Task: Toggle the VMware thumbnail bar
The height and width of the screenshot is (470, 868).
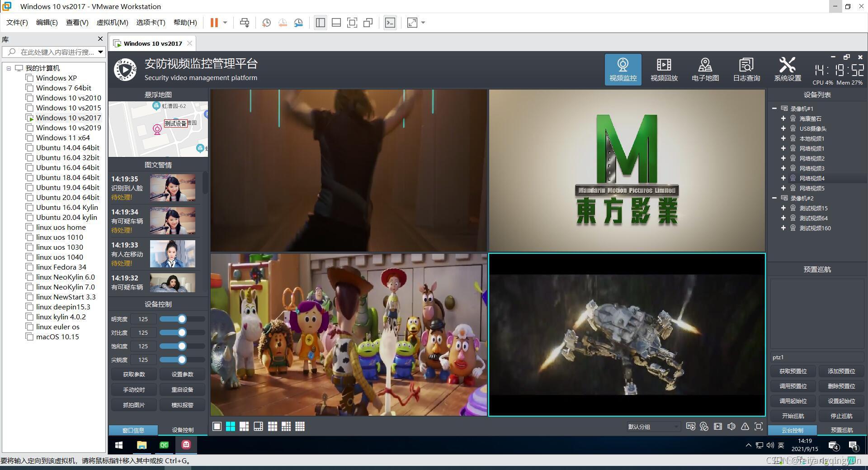Action: point(336,23)
